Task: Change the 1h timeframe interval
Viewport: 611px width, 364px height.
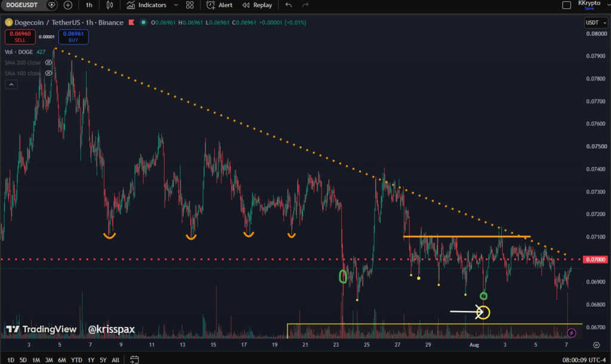Action: tap(89, 5)
